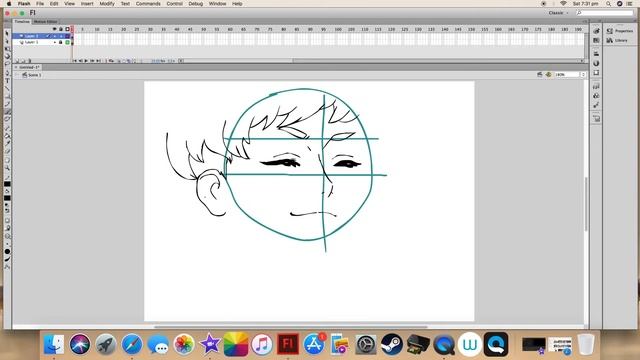The height and width of the screenshot is (360, 640).
Task: Select the 3D Rotation tool
Action: (x=7, y=56)
